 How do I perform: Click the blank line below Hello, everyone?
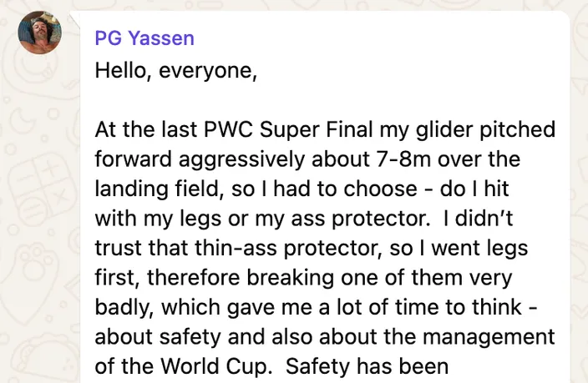click(x=325, y=99)
